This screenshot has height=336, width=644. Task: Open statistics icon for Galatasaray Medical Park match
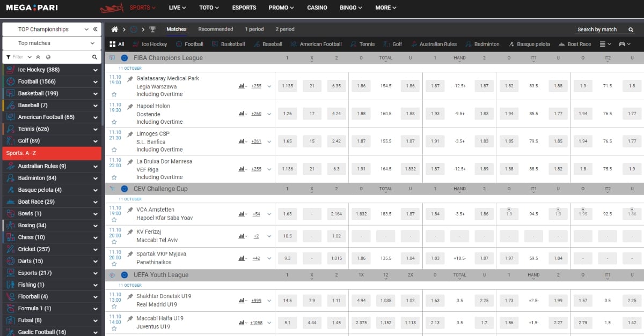tap(243, 86)
